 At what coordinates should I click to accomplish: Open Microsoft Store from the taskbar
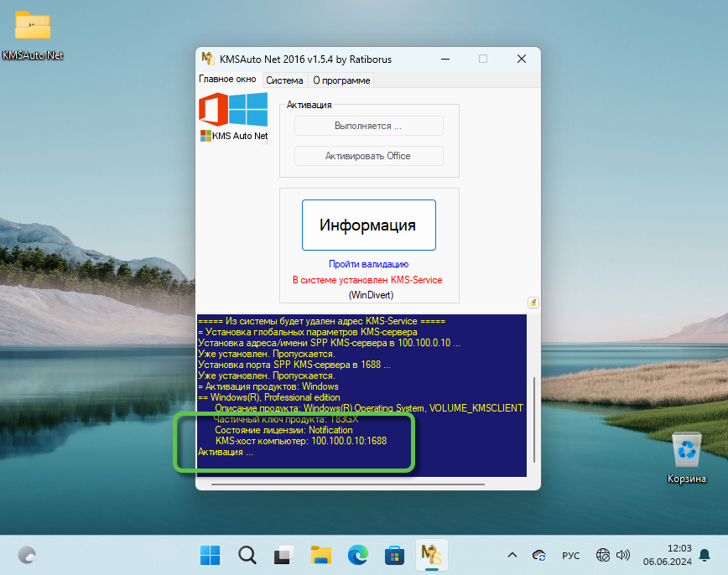pos(395,555)
